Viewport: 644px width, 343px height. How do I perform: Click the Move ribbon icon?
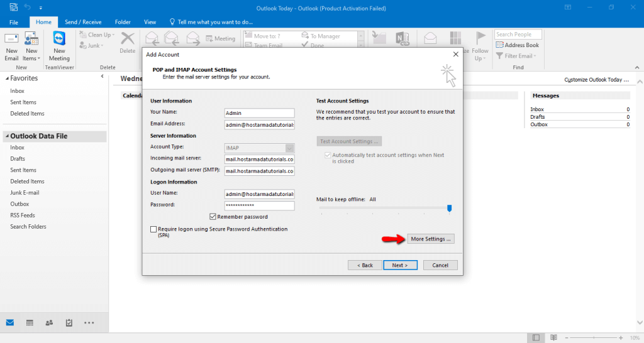click(x=379, y=38)
